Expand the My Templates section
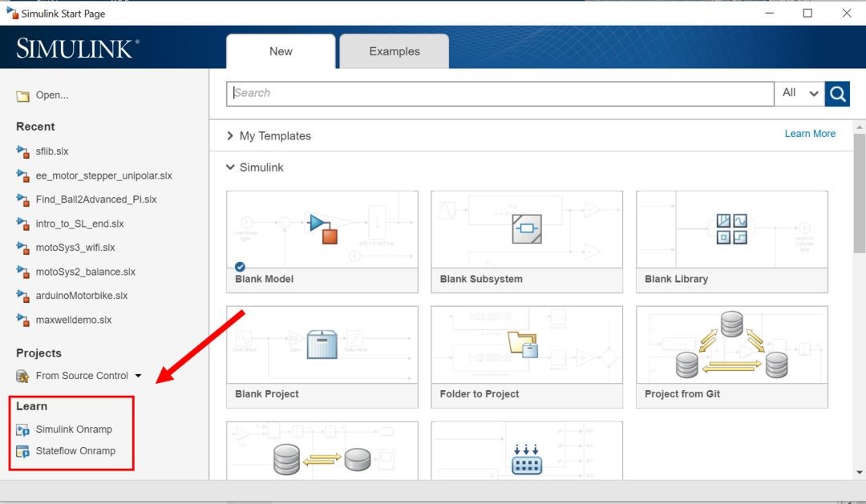This screenshot has width=866, height=504. pyautogui.click(x=230, y=135)
